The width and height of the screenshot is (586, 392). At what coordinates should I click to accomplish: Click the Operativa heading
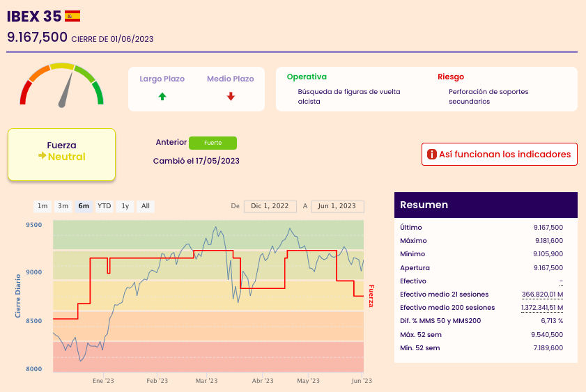click(x=307, y=77)
